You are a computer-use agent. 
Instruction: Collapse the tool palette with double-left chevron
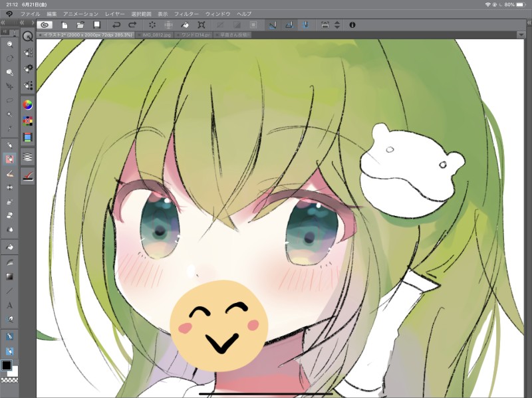(3, 23)
